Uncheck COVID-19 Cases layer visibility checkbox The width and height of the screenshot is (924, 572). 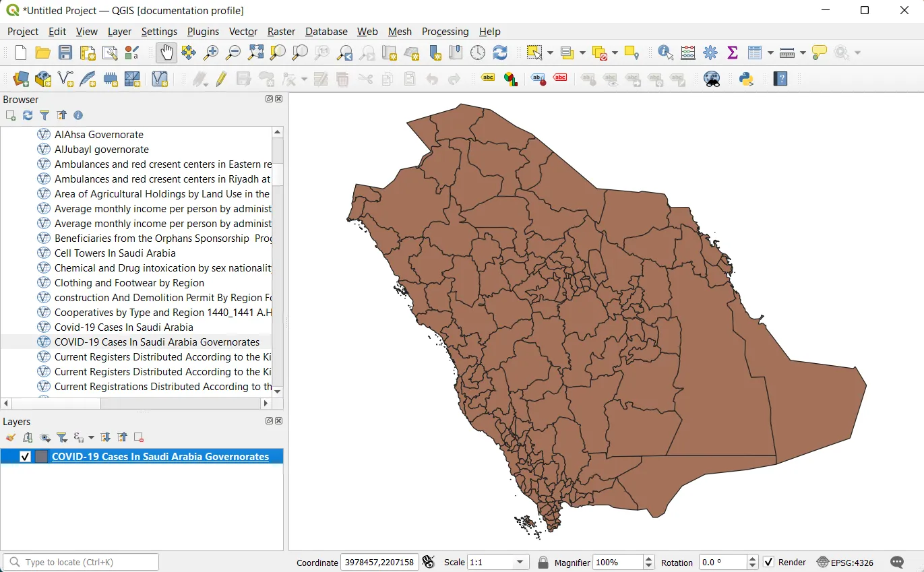pos(26,457)
